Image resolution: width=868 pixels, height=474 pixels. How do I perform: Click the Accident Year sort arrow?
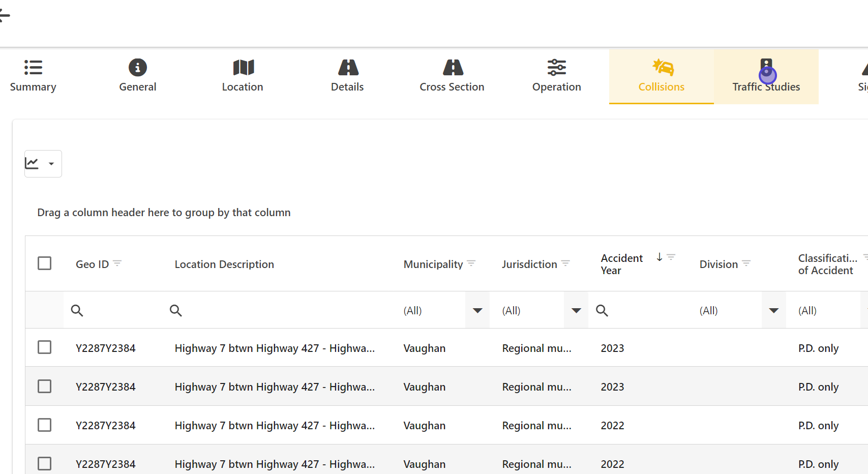pyautogui.click(x=659, y=257)
